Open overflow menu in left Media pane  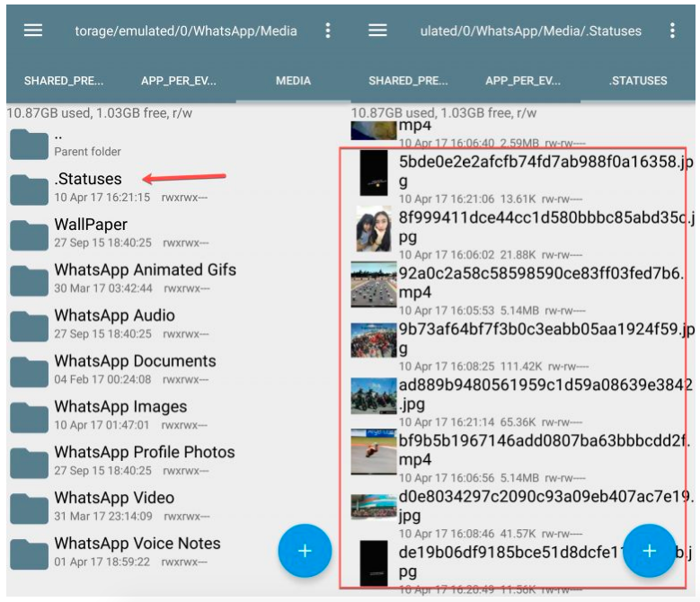(328, 31)
